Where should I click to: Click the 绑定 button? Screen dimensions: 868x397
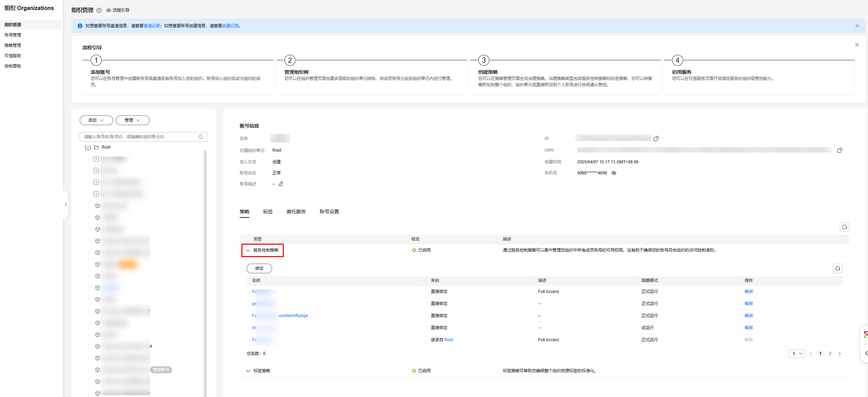259,268
